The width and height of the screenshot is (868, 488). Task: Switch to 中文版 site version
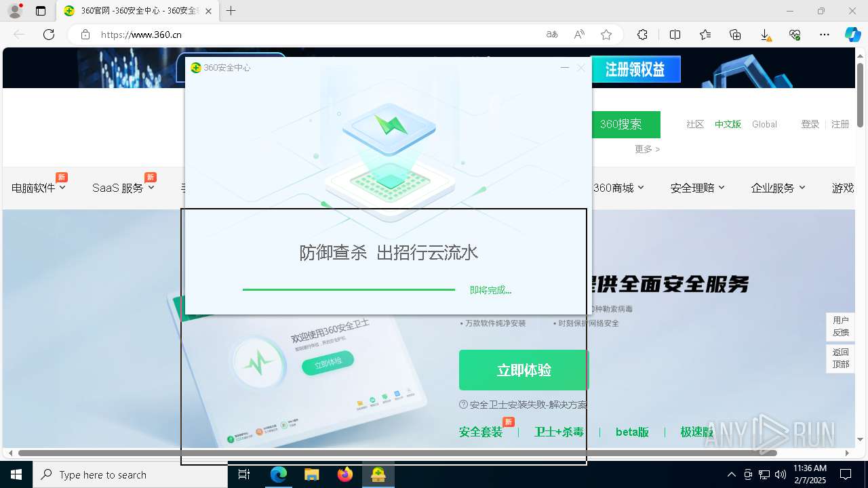click(728, 125)
